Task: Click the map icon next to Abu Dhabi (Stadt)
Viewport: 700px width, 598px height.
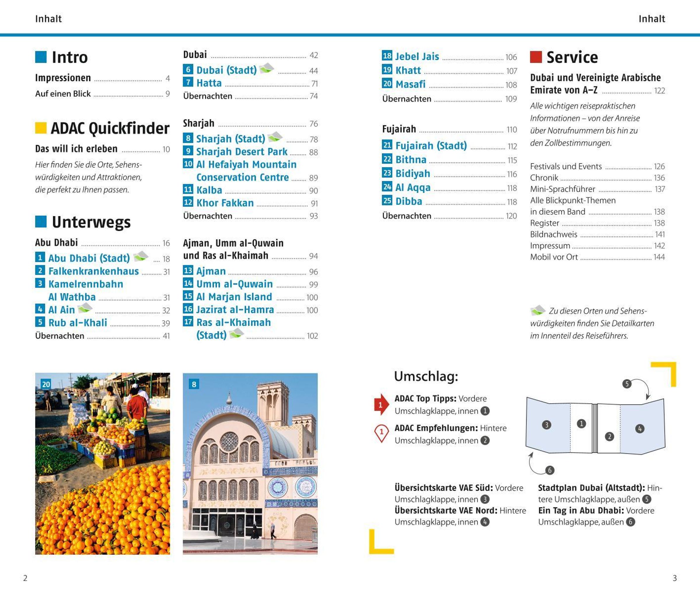Action: 141,257
